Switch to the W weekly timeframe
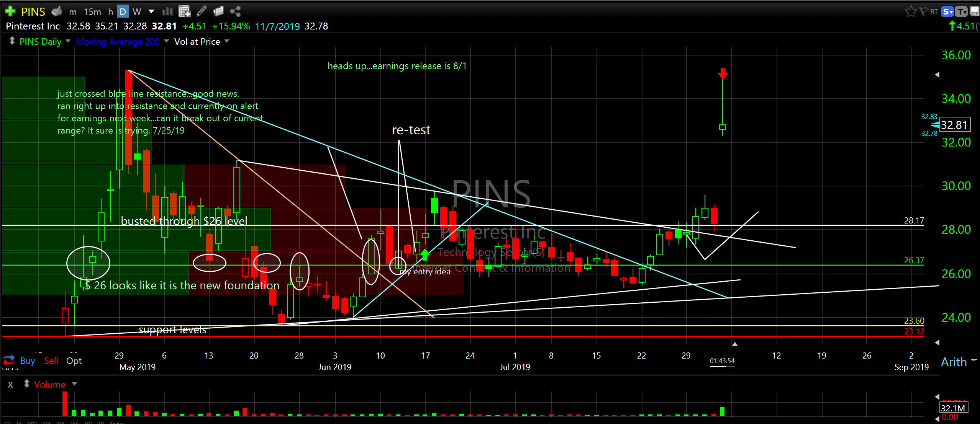Image resolution: width=980 pixels, height=424 pixels. click(x=137, y=11)
